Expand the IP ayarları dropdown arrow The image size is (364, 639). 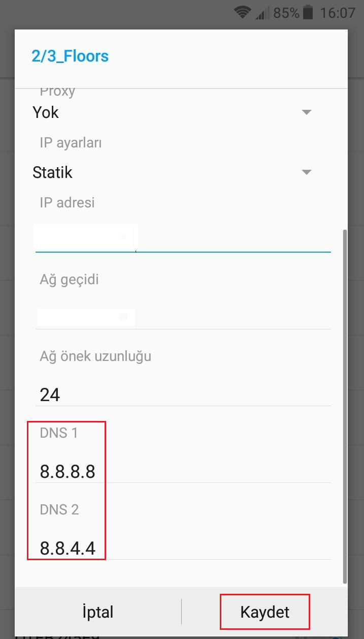[x=306, y=172]
